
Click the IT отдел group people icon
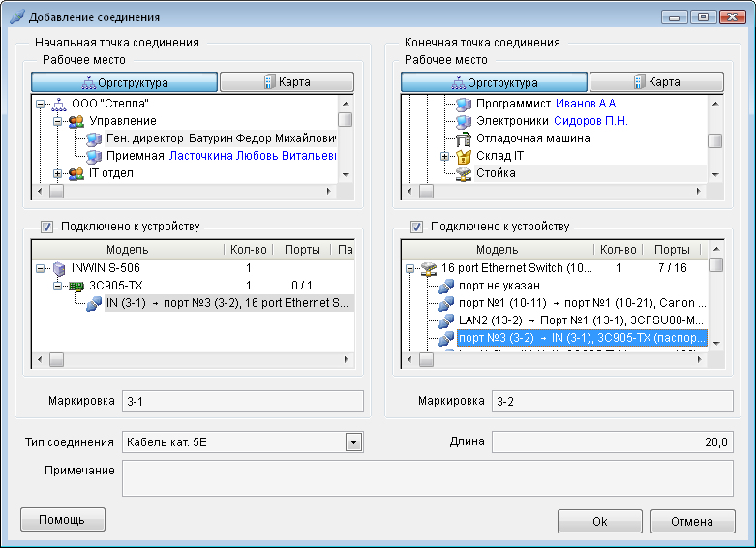[76, 173]
